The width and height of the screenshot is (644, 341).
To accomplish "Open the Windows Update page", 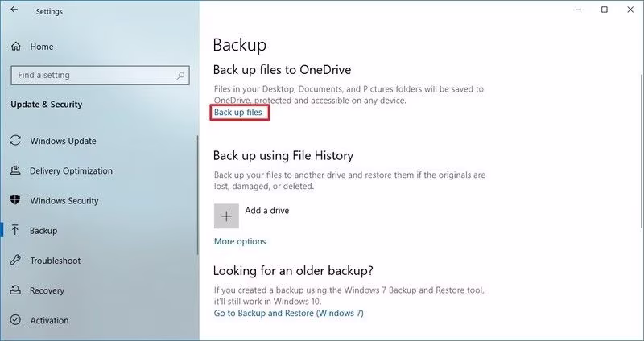I will tap(63, 142).
